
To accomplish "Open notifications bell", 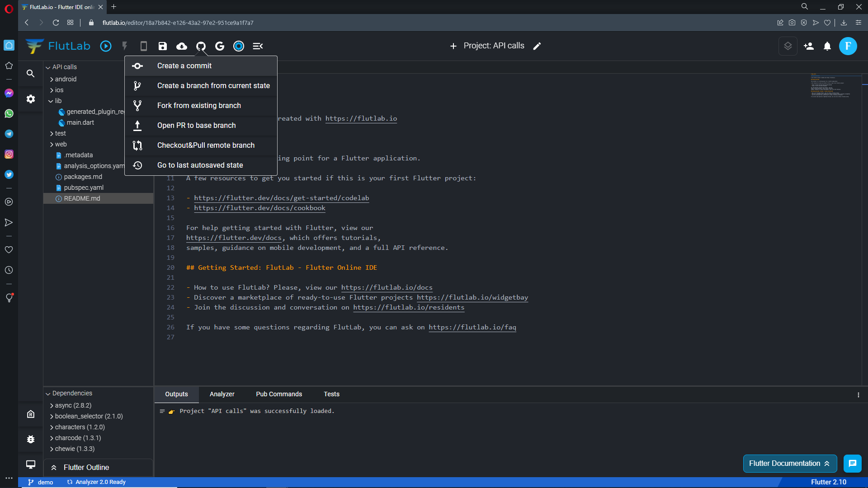I will [827, 46].
